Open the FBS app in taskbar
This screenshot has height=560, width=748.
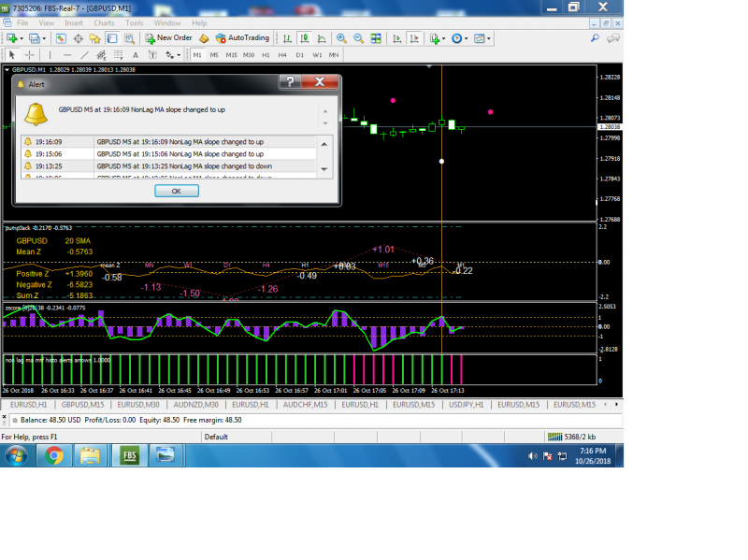(x=130, y=455)
